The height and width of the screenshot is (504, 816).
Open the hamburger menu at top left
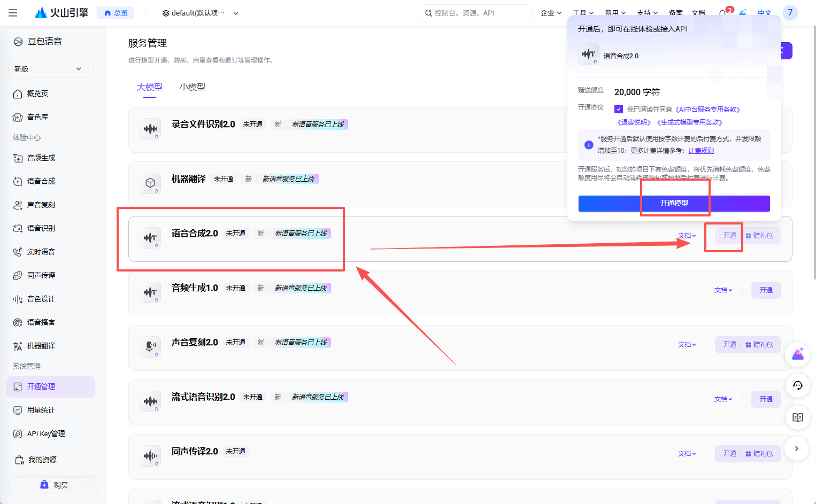pyautogui.click(x=13, y=13)
